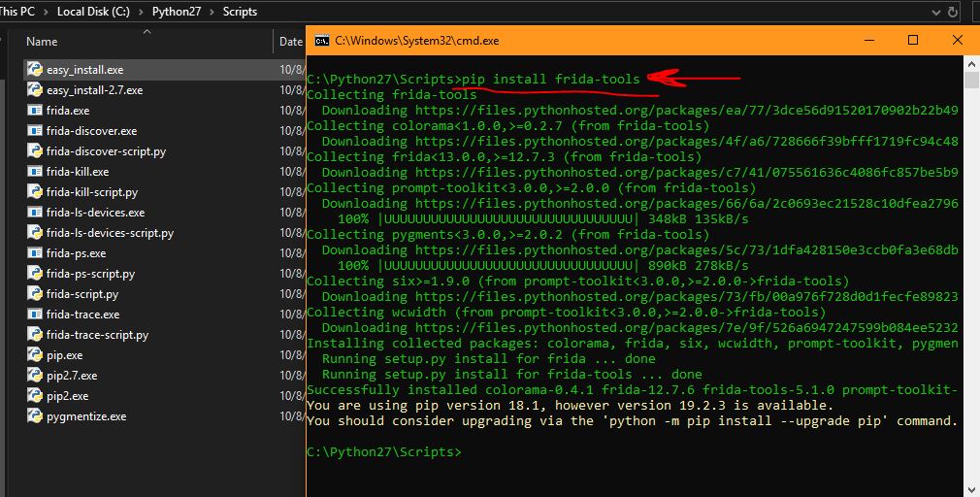Select the frida-trace-script.py file name

[97, 335]
